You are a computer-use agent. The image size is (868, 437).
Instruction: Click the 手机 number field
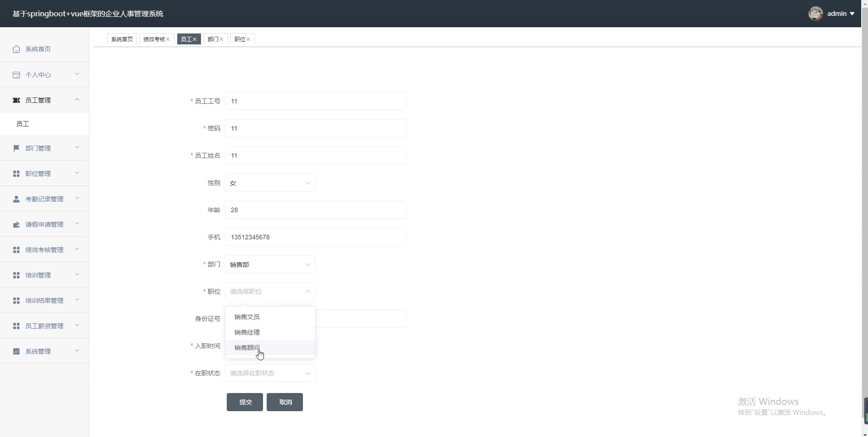316,237
